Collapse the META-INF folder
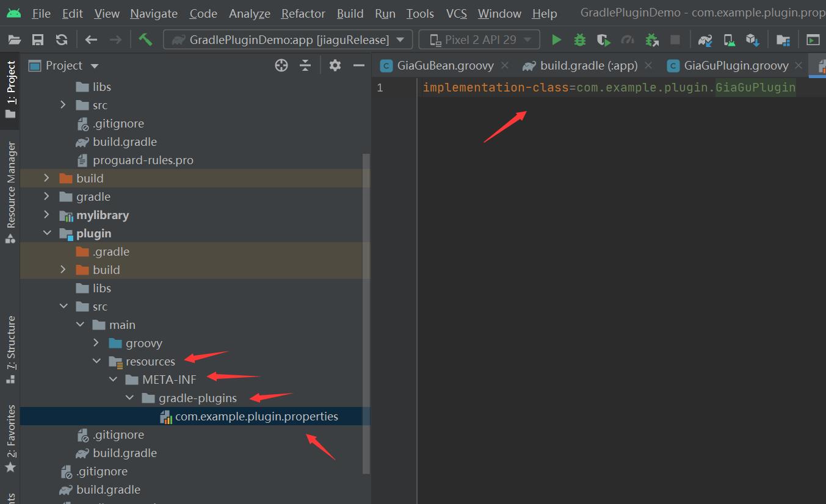This screenshot has width=826, height=504. [x=112, y=380]
